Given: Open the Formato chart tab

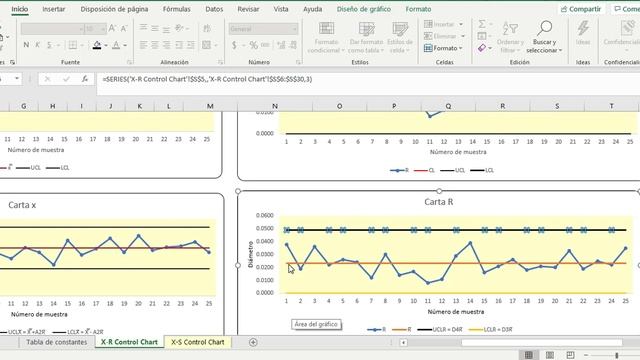Looking at the screenshot, I should [x=418, y=9].
